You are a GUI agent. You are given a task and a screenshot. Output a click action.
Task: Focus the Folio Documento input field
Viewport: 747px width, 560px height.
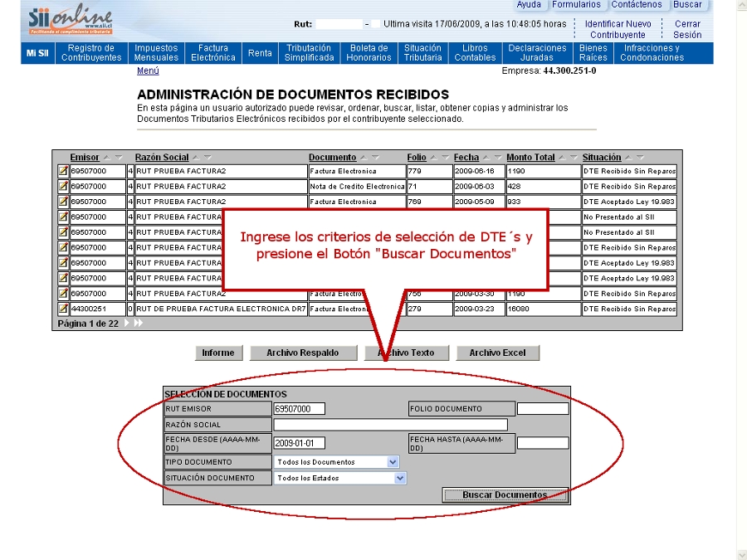click(543, 408)
